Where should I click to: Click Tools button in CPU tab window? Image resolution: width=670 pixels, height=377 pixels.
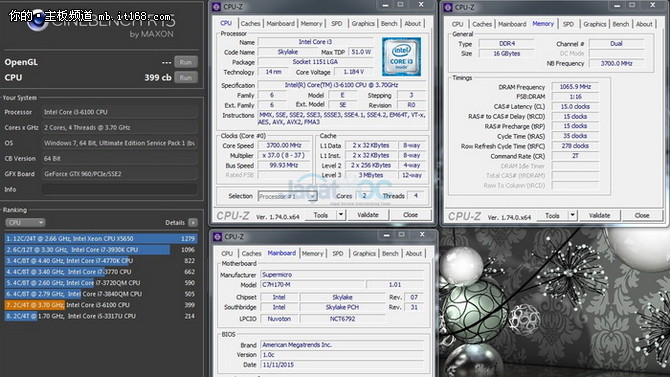click(320, 215)
